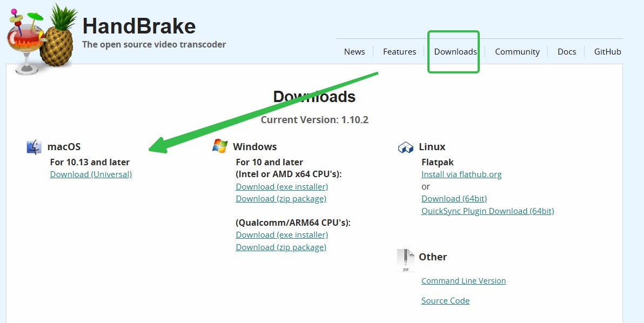The image size is (644, 323).
Task: Download the Intel/AMD x64 zip package
Action: point(281,199)
